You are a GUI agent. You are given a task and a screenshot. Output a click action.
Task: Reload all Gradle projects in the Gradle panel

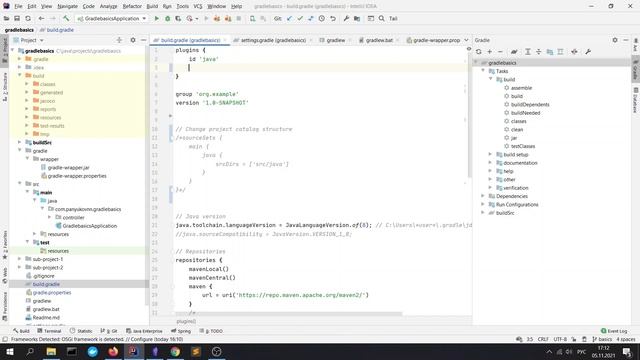[479, 52]
